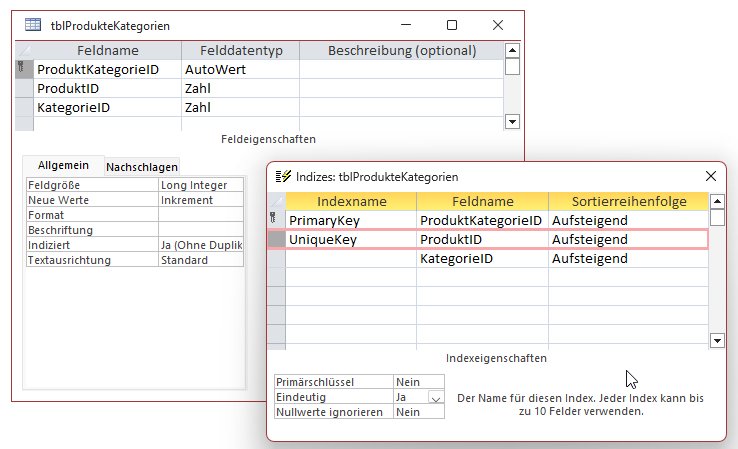
Task: Click the Zahl data type of ProduktID
Action: click(241, 88)
